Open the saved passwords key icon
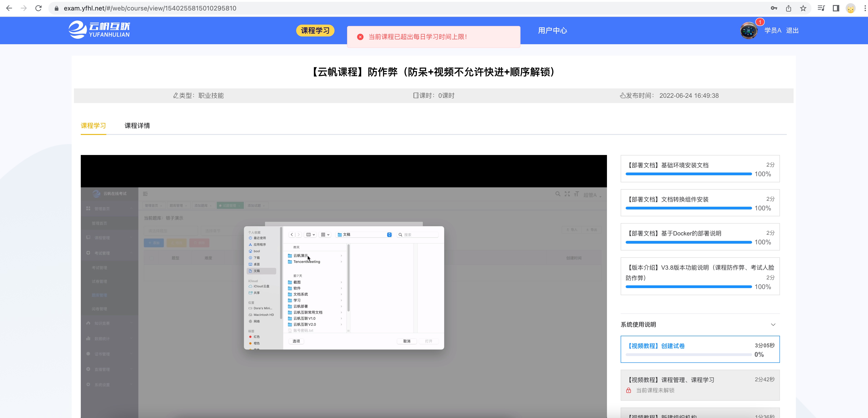 pos(774,8)
